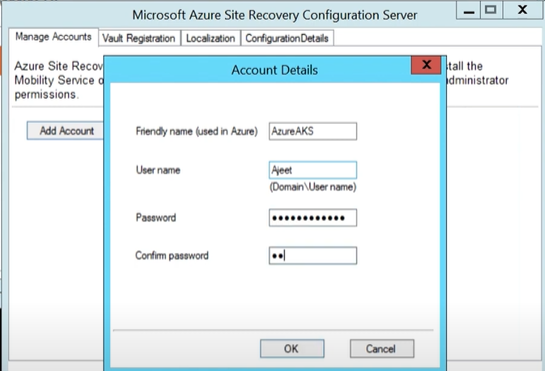Click the Add Account button
The width and height of the screenshot is (545, 371).
(x=66, y=131)
